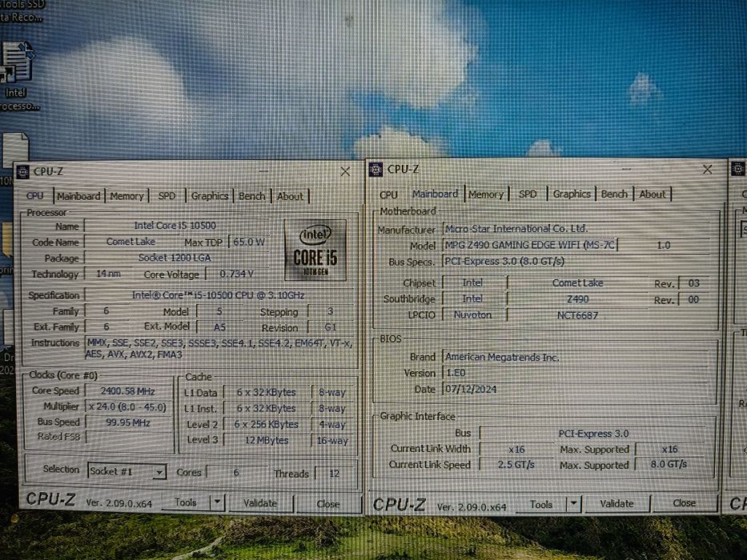Click the Tools button in right CPU-Z window

pos(541,504)
